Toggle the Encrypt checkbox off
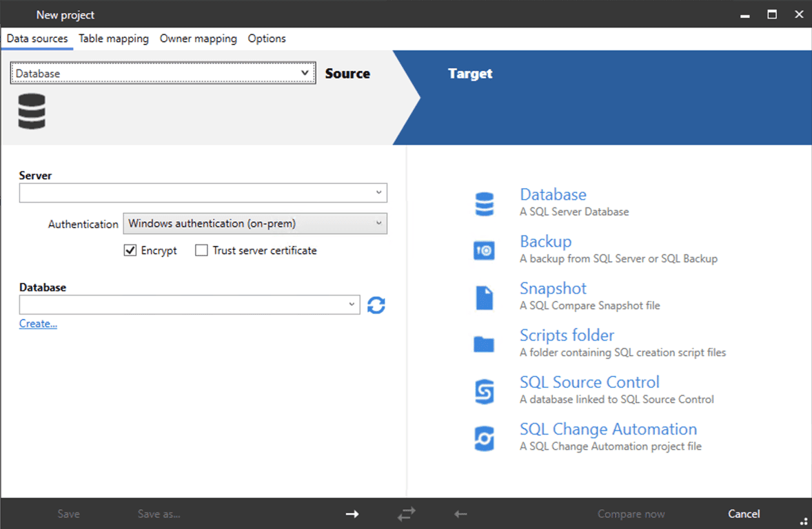 pos(130,250)
